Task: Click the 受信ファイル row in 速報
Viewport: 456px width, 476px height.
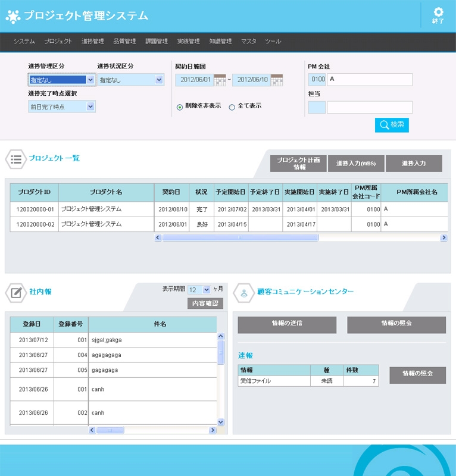Action: (x=308, y=381)
